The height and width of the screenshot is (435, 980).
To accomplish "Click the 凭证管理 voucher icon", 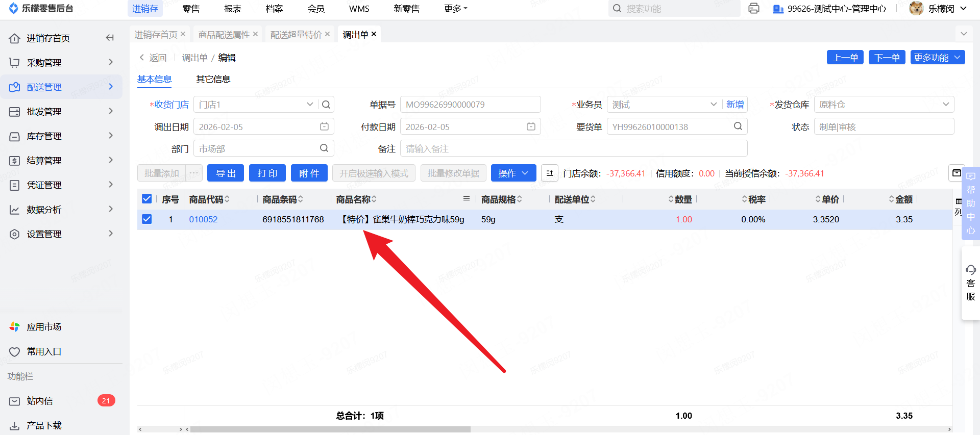I will pyautogui.click(x=14, y=185).
